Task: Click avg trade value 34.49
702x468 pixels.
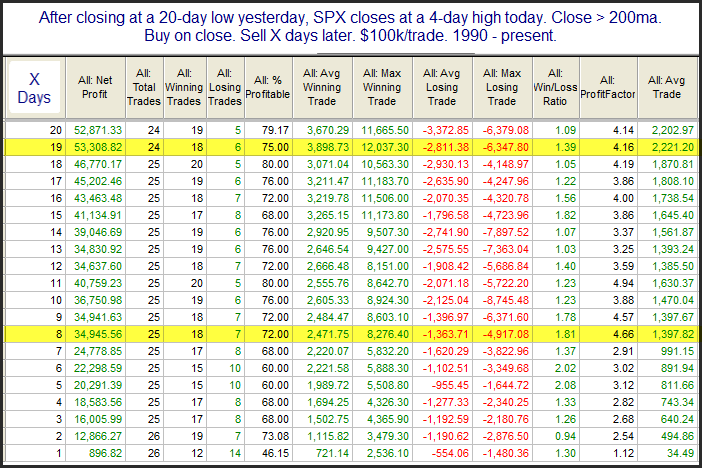Action: coord(681,454)
